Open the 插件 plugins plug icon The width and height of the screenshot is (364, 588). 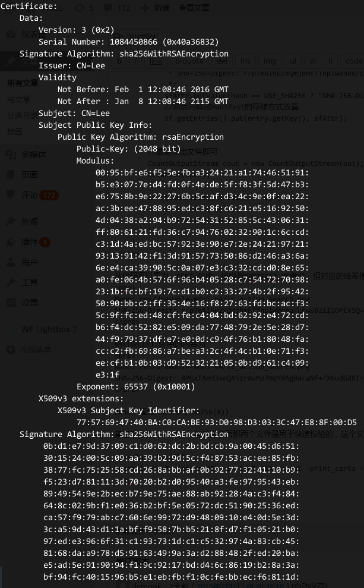tap(11, 242)
